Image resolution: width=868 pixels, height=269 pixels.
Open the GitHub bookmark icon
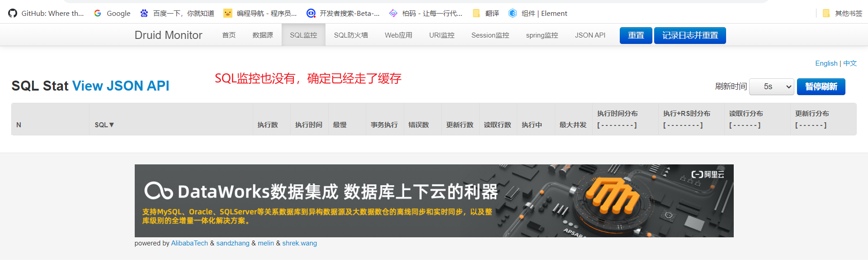[x=13, y=13]
